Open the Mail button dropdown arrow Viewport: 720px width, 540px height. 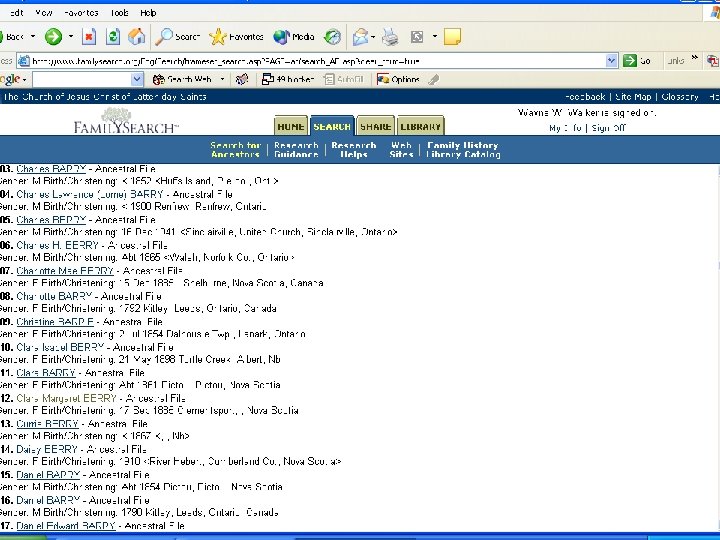[373, 37]
